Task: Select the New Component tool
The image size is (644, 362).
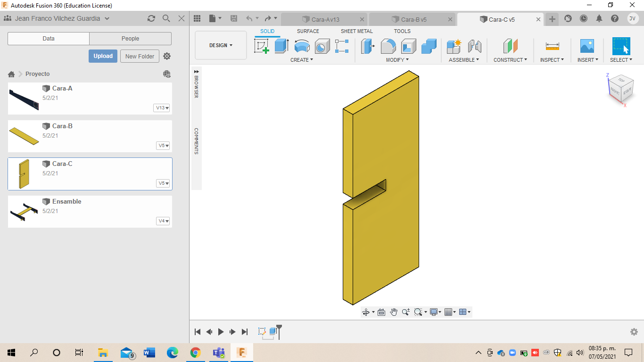Action: coord(454,46)
